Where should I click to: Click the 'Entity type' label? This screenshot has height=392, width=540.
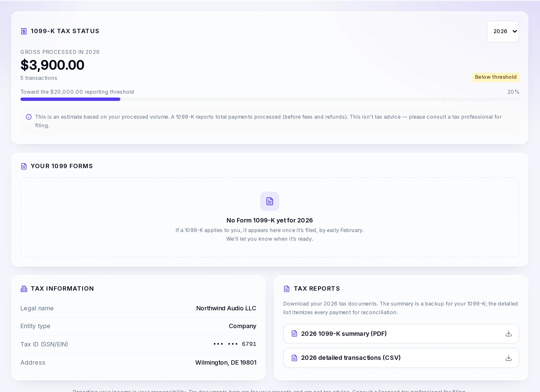tap(35, 326)
